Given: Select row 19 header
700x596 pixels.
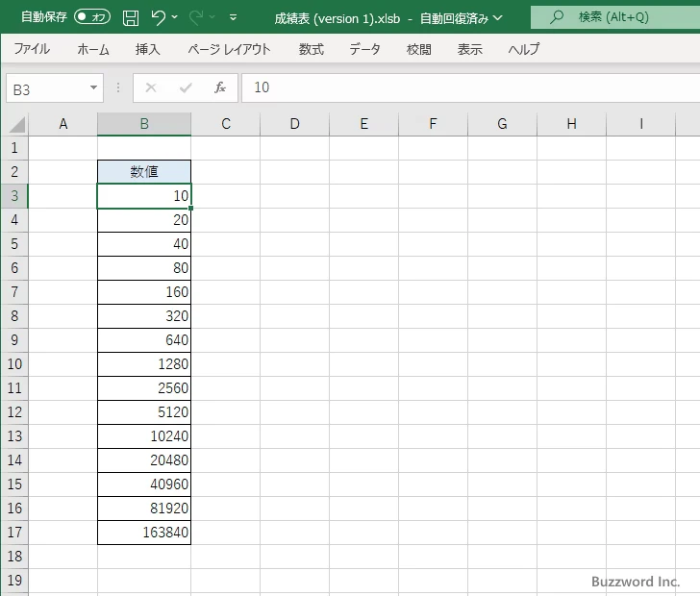Looking at the screenshot, I should (14, 581).
